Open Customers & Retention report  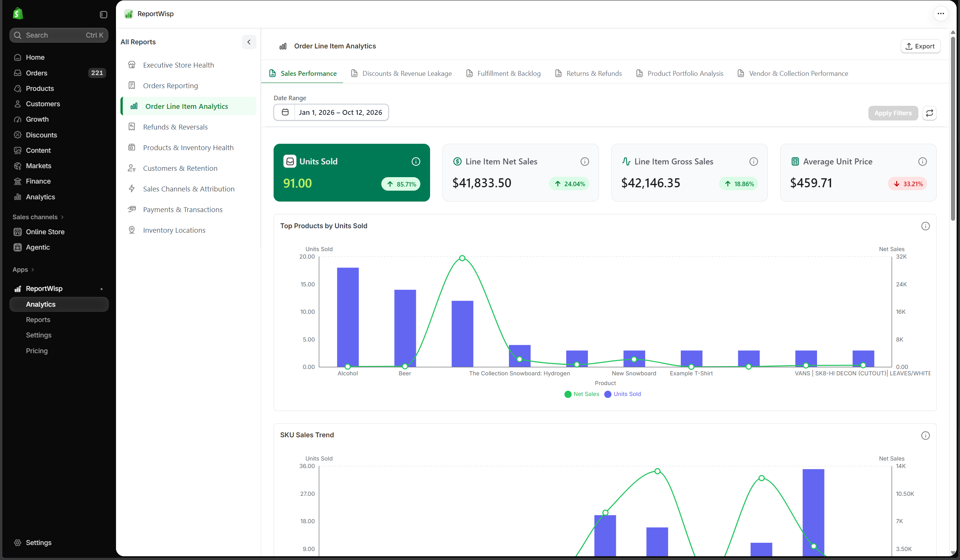click(188, 168)
